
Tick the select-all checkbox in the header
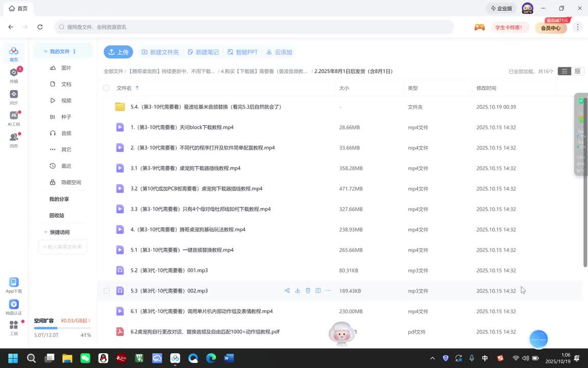pos(106,88)
